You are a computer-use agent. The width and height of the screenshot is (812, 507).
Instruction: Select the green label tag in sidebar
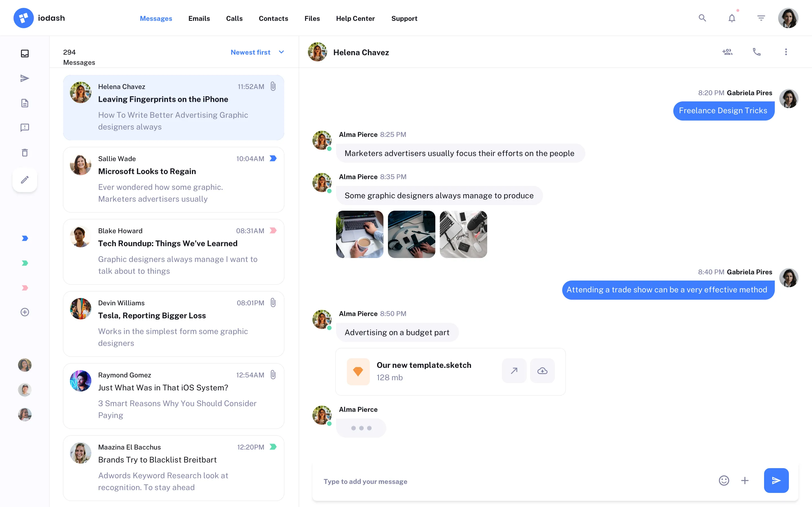coord(25,263)
